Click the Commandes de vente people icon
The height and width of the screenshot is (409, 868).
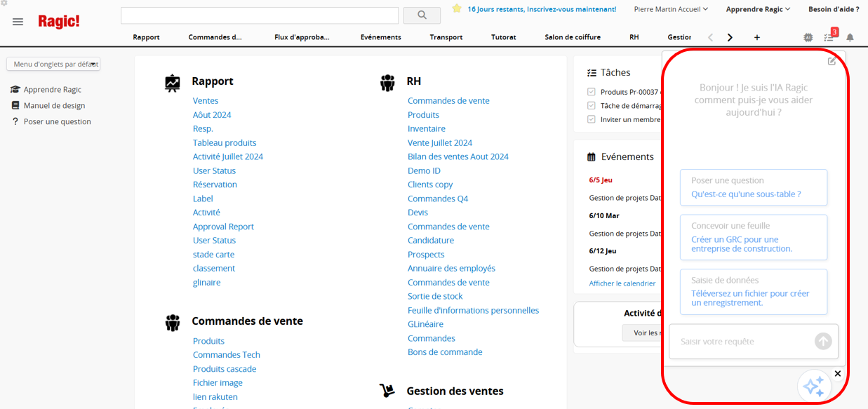point(173,323)
